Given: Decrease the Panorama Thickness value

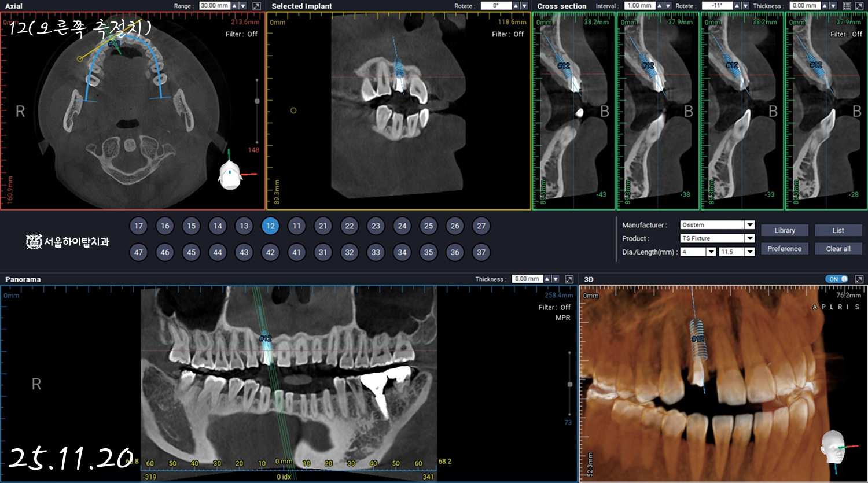Looking at the screenshot, I should pyautogui.click(x=555, y=279).
